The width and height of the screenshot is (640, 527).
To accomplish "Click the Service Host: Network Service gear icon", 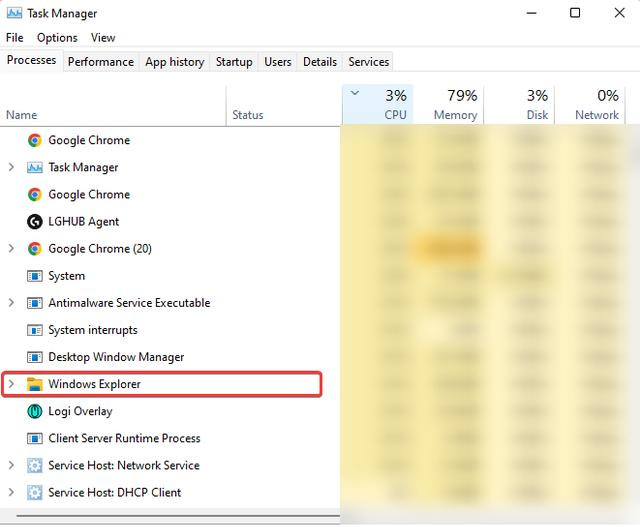I will 35,465.
